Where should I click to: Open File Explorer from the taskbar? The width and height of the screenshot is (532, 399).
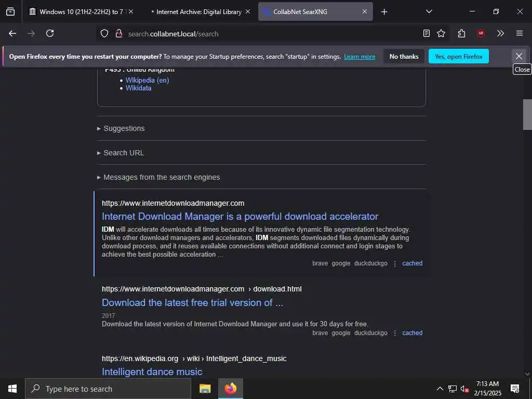coord(205,389)
